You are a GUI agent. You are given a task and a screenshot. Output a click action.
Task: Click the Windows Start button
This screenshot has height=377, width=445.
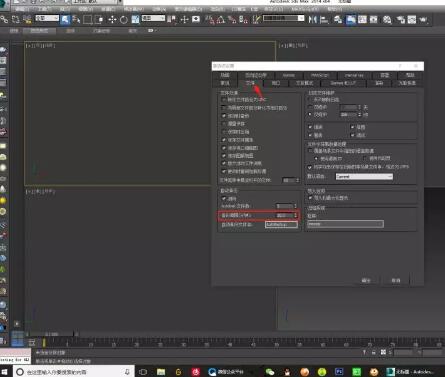coord(5,371)
